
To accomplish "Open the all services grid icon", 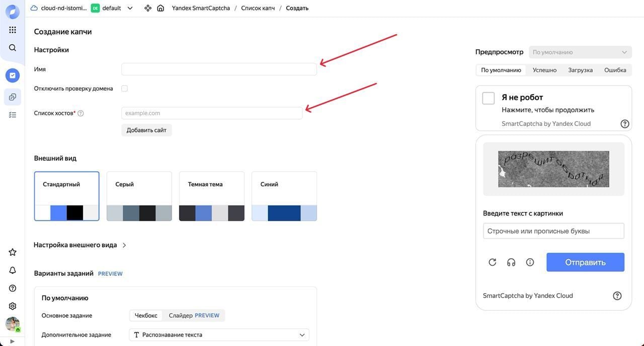I will tap(13, 30).
